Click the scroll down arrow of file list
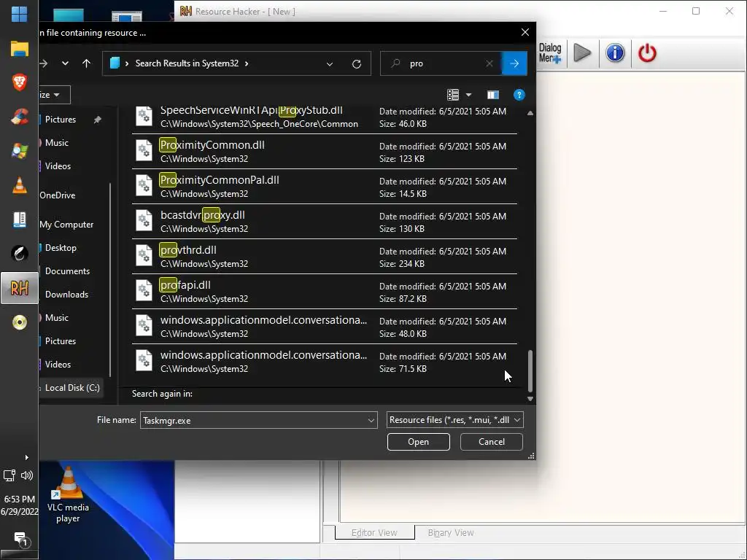Viewport: 747px width, 560px height. pos(530,399)
